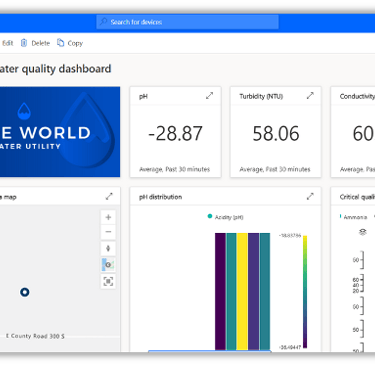Select the device marker on the map

[x=24, y=292]
